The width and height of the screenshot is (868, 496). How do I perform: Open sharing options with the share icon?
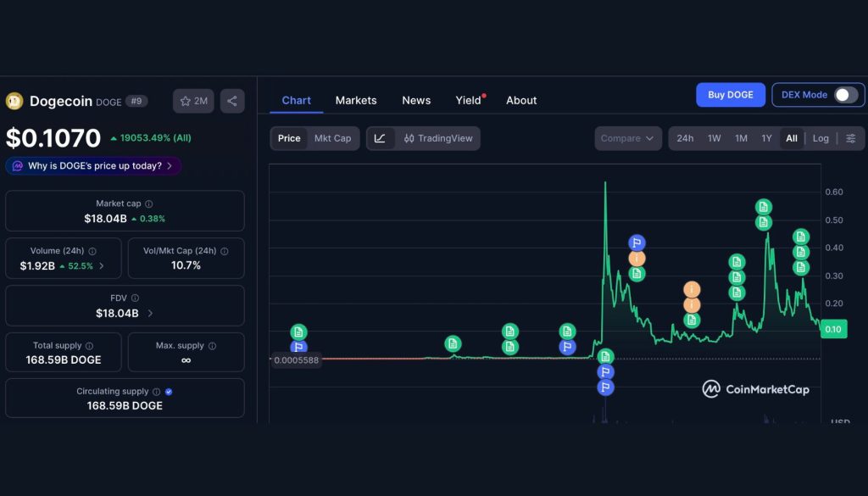(x=231, y=100)
